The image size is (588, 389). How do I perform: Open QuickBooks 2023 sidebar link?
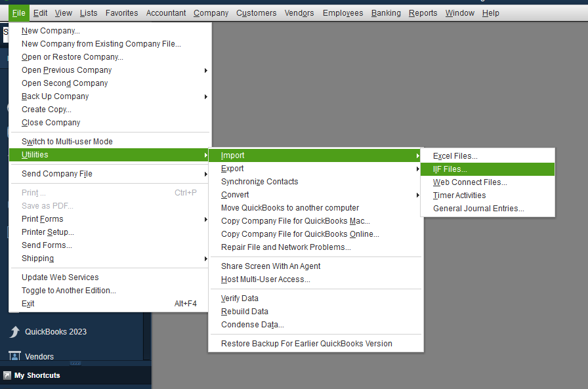pos(56,332)
